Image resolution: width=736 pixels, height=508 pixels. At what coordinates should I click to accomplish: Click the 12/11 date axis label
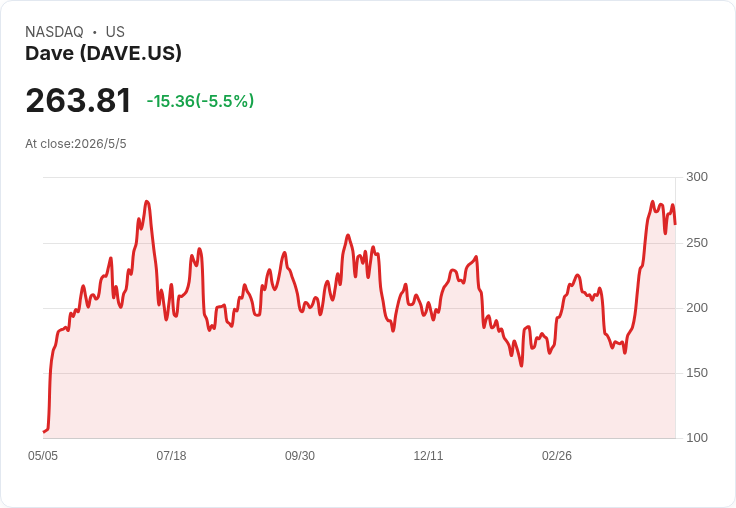click(x=428, y=455)
